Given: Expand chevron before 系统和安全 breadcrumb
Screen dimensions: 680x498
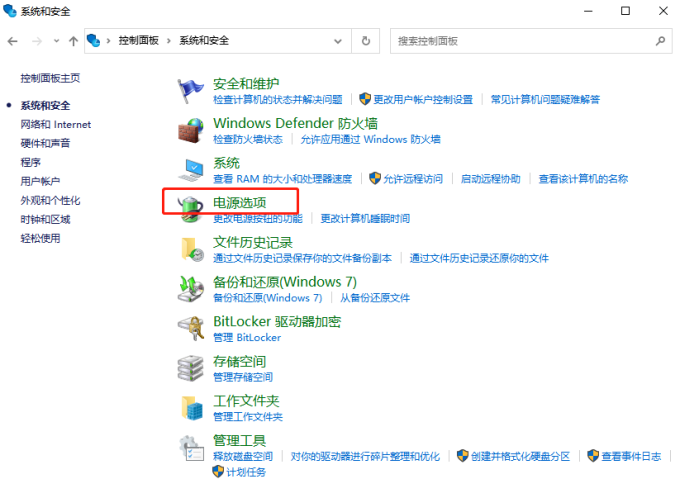Looking at the screenshot, I should [x=169, y=41].
